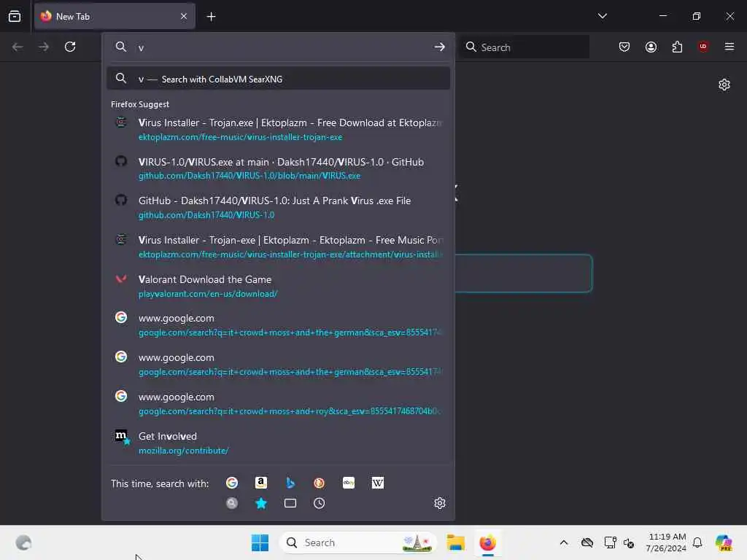Search this time with Wikipedia icon
Screen dimensions: 747x560
(378, 483)
